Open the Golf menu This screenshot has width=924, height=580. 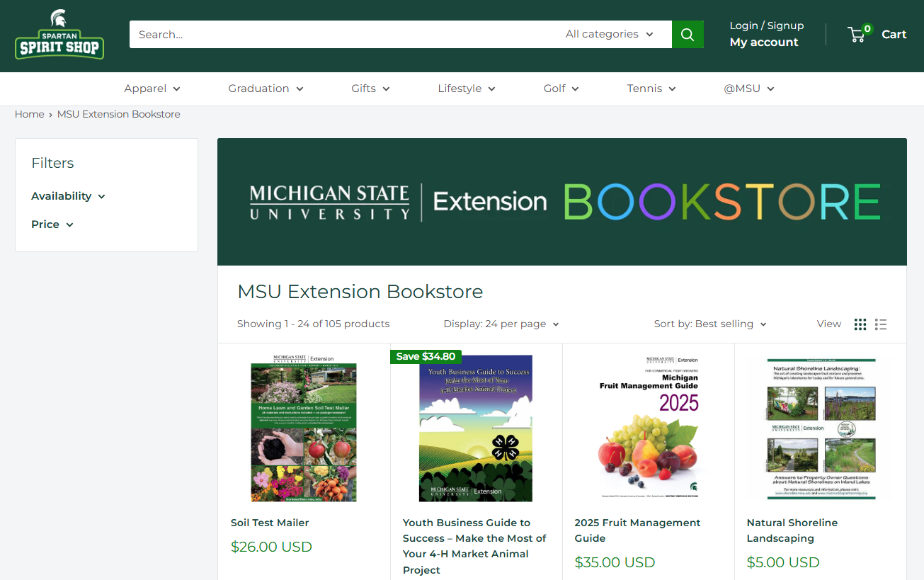[x=561, y=89]
